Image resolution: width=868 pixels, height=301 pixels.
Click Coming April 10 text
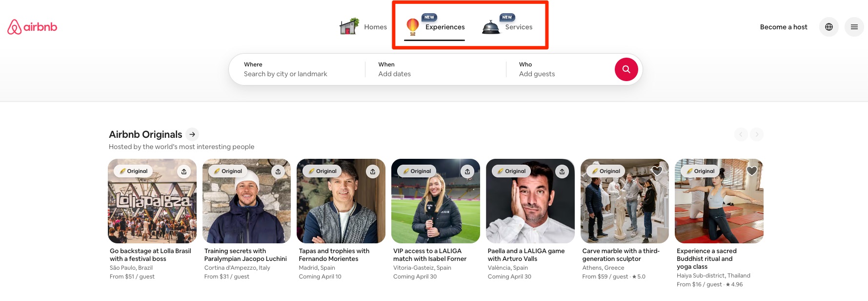pyautogui.click(x=320, y=277)
